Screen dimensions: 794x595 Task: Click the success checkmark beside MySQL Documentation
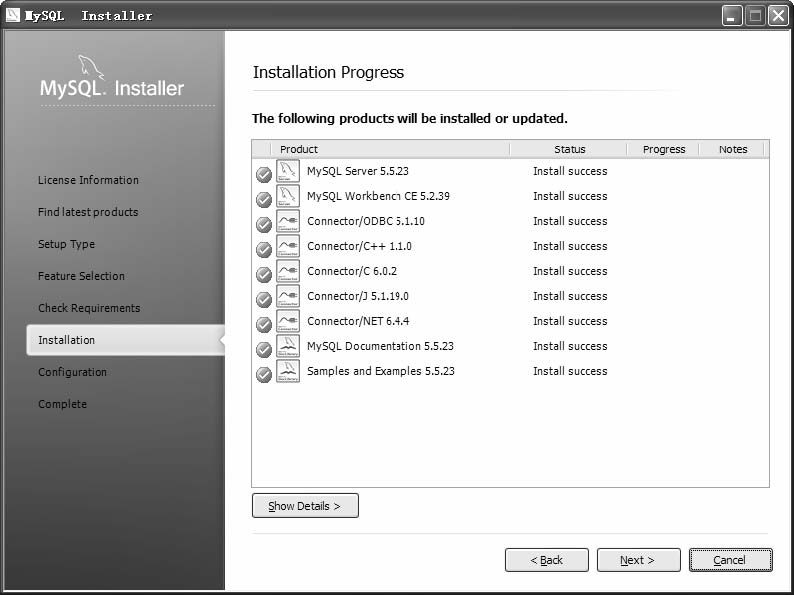(264, 349)
